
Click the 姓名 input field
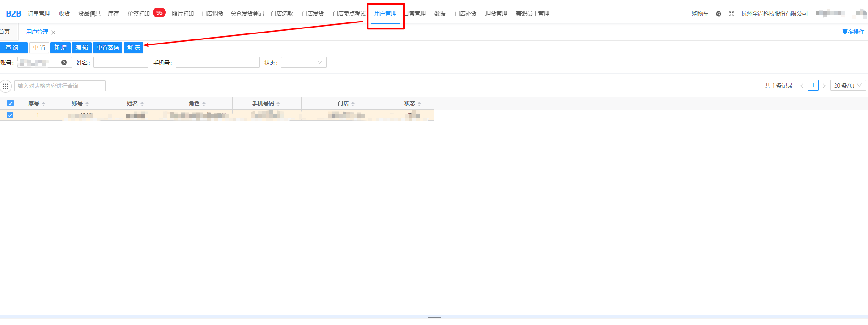coord(121,62)
